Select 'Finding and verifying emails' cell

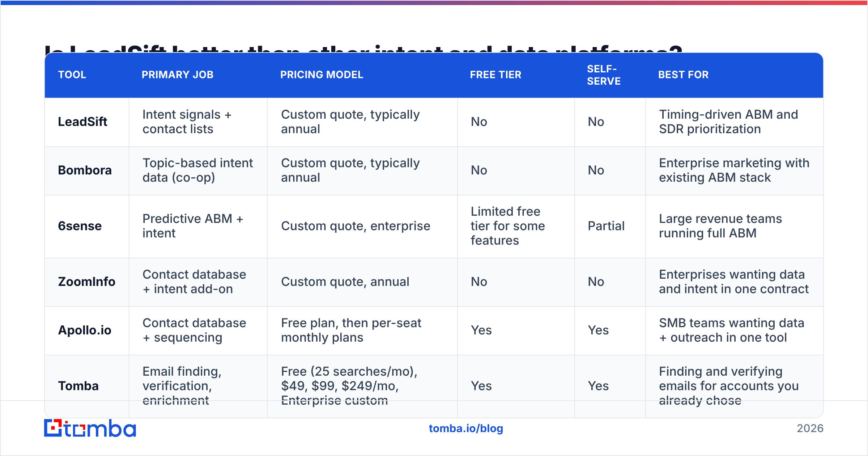click(x=735, y=386)
